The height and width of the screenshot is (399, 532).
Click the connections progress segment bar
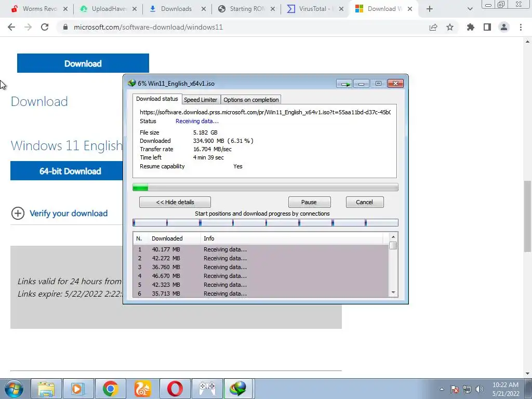tap(265, 222)
